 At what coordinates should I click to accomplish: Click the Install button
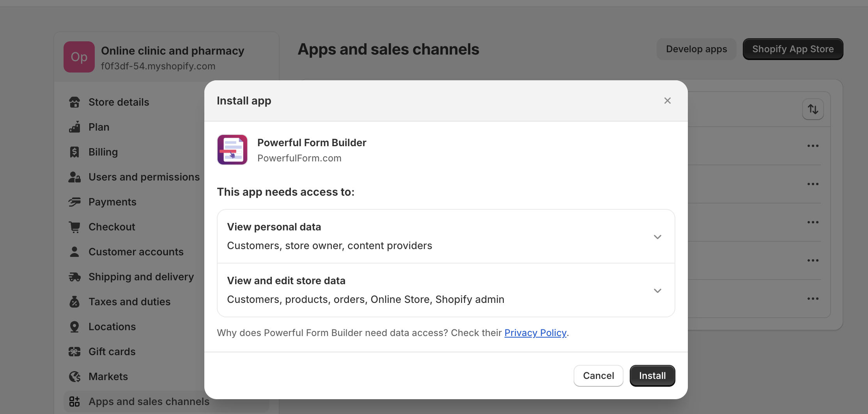click(x=652, y=375)
